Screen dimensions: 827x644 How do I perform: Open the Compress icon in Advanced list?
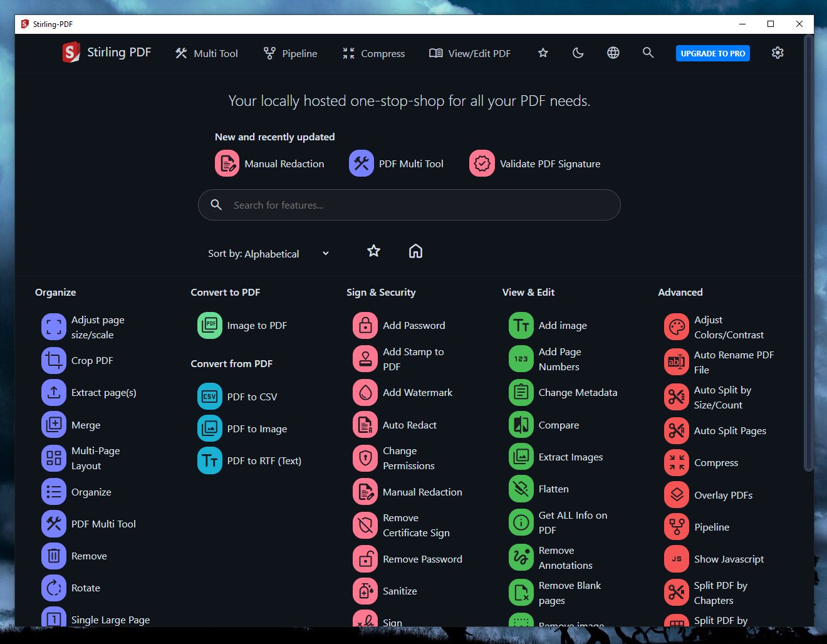[x=677, y=462]
